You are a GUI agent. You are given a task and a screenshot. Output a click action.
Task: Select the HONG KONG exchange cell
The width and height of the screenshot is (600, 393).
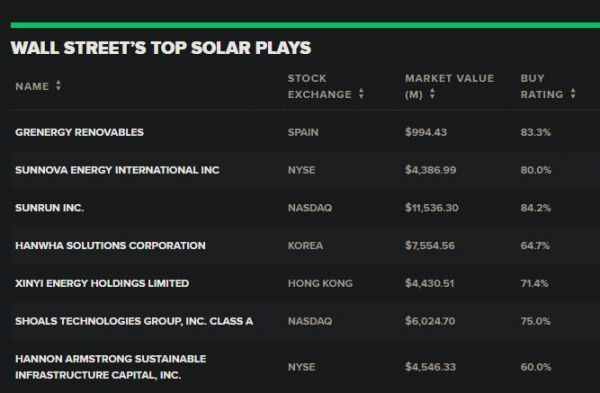[320, 283]
